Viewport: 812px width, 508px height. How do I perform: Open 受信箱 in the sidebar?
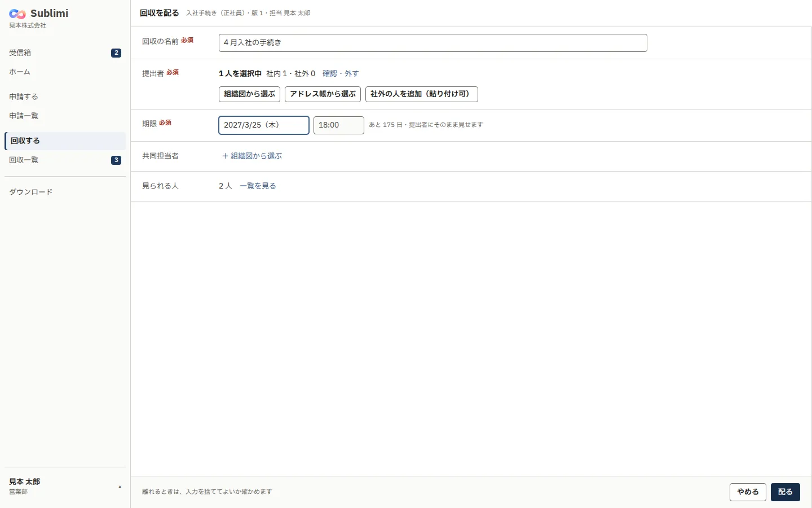(x=65, y=52)
